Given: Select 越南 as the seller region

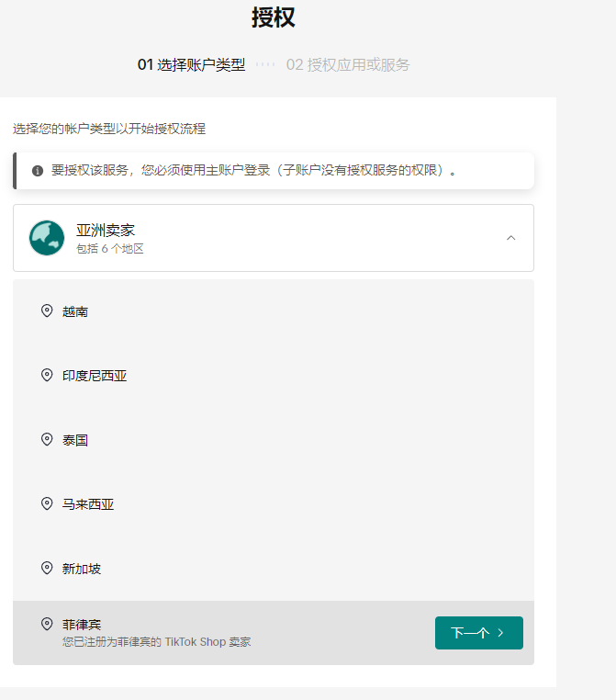Looking at the screenshot, I should [x=75, y=312].
